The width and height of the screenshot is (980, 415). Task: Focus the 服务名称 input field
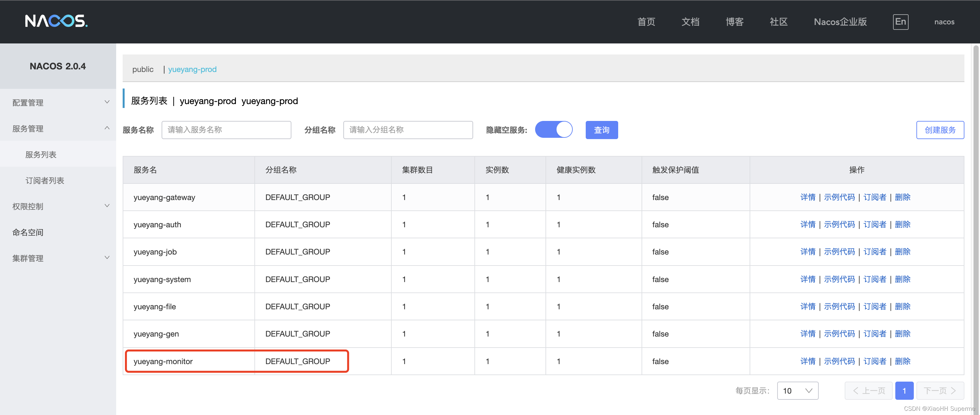click(227, 130)
